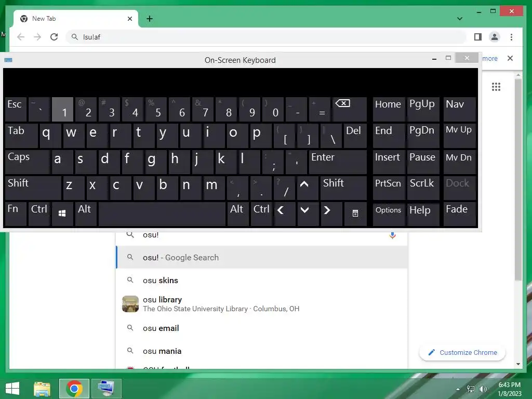Open Chrome side panel icon
Screen dimensions: 532x399
click(478, 37)
